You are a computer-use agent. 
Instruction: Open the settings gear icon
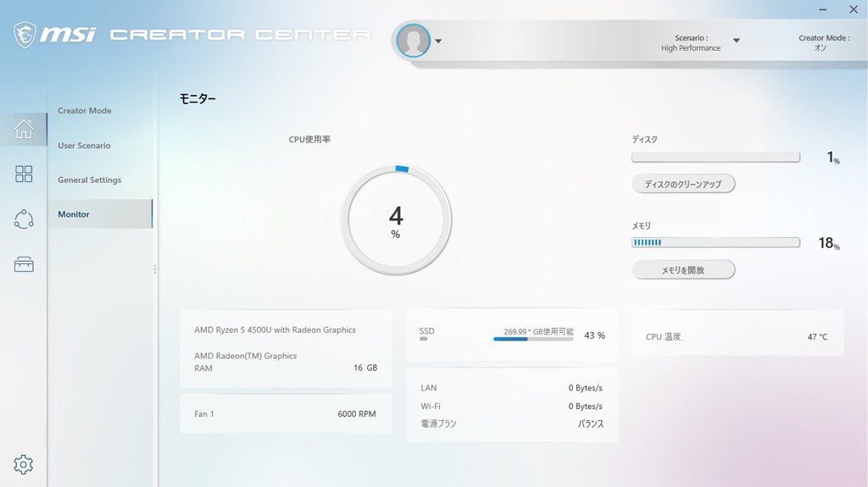(23, 464)
